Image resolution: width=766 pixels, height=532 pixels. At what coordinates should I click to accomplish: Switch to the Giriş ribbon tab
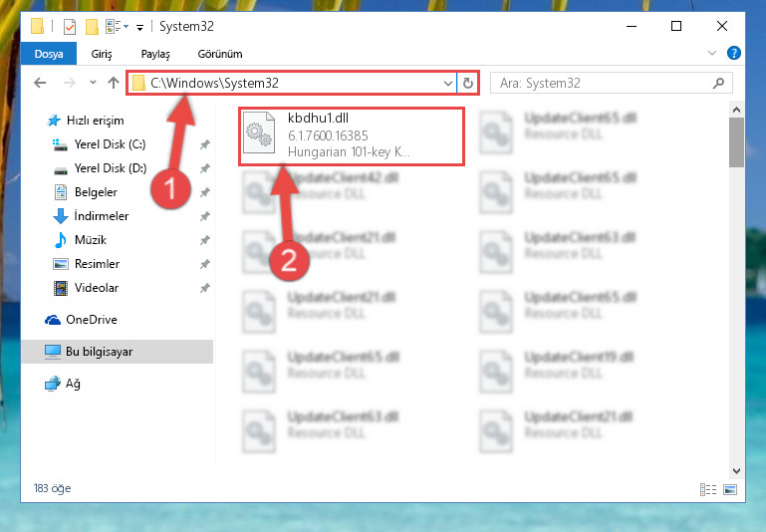(102, 54)
